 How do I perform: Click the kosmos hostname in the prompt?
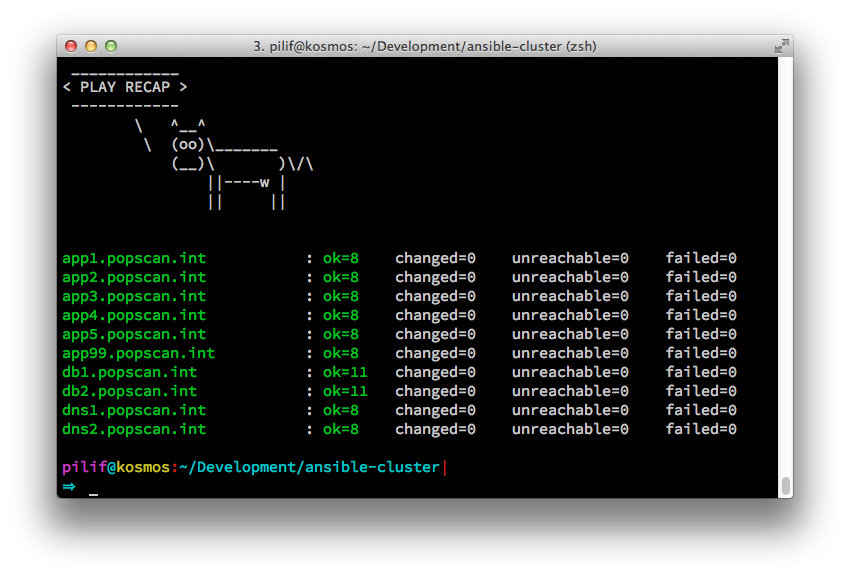click(143, 467)
